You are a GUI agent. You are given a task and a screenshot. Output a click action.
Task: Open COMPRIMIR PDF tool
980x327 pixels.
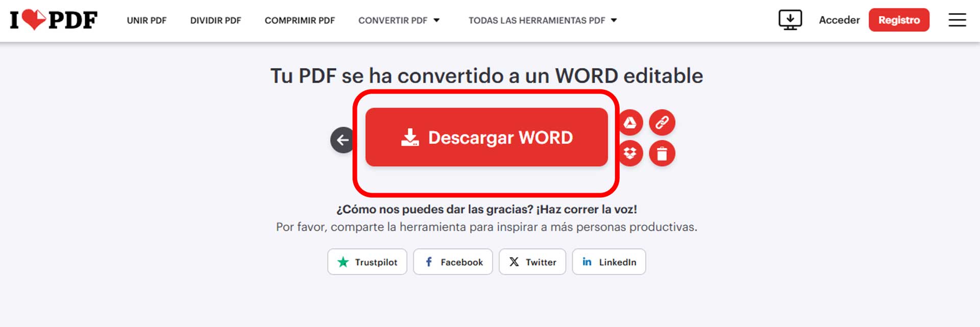[x=300, y=20]
